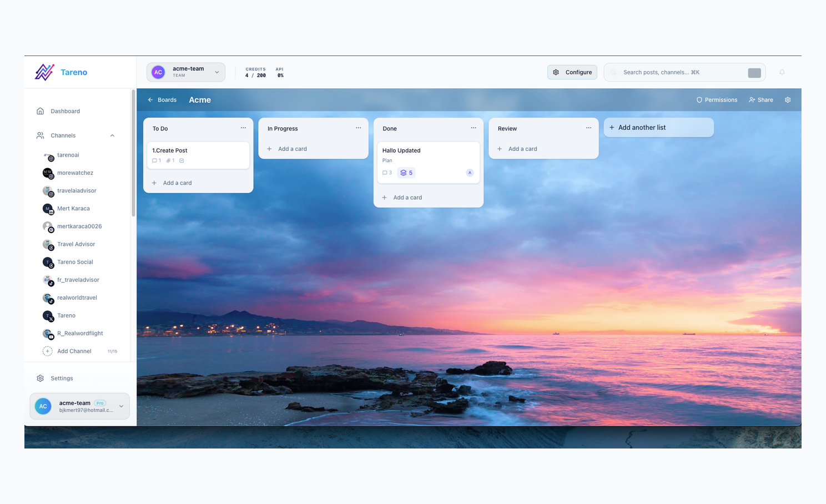The image size is (826, 504).
Task: Open In Progress list options menu
Action: click(358, 128)
